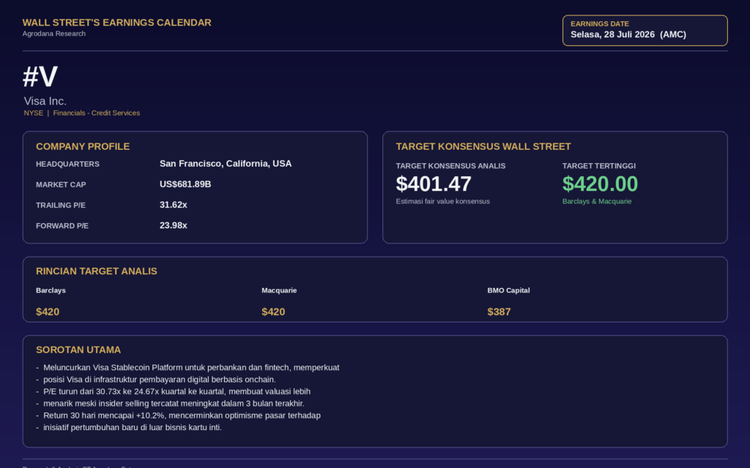Click the Wall Street's Earnings Calendar title
Viewport: 750px width, 468px height.
coord(117,22)
